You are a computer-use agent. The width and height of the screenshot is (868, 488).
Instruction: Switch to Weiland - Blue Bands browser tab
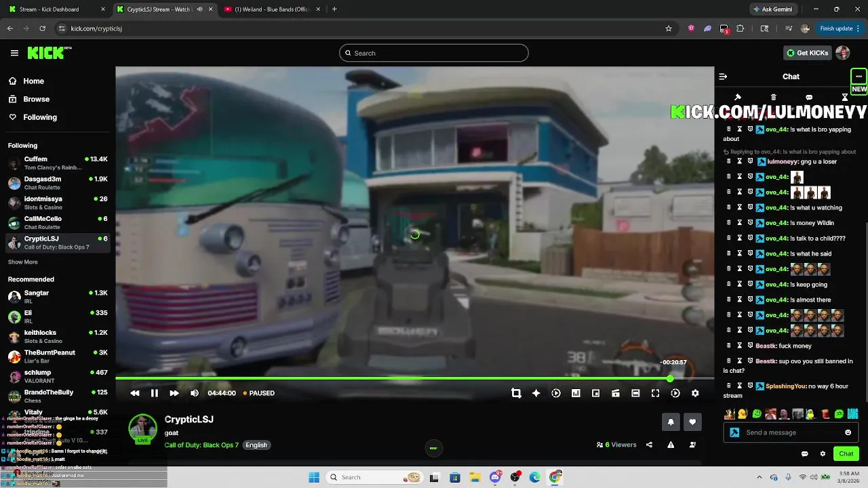pos(273,9)
